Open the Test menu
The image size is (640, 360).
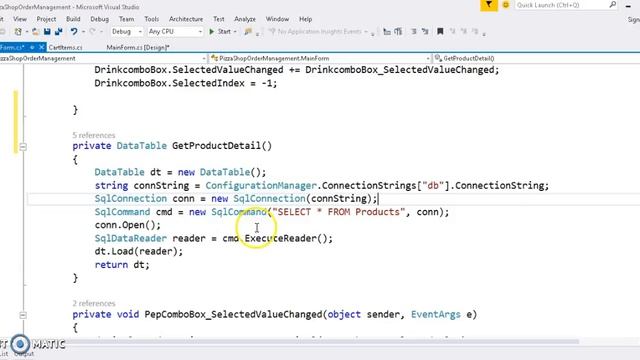click(219, 19)
